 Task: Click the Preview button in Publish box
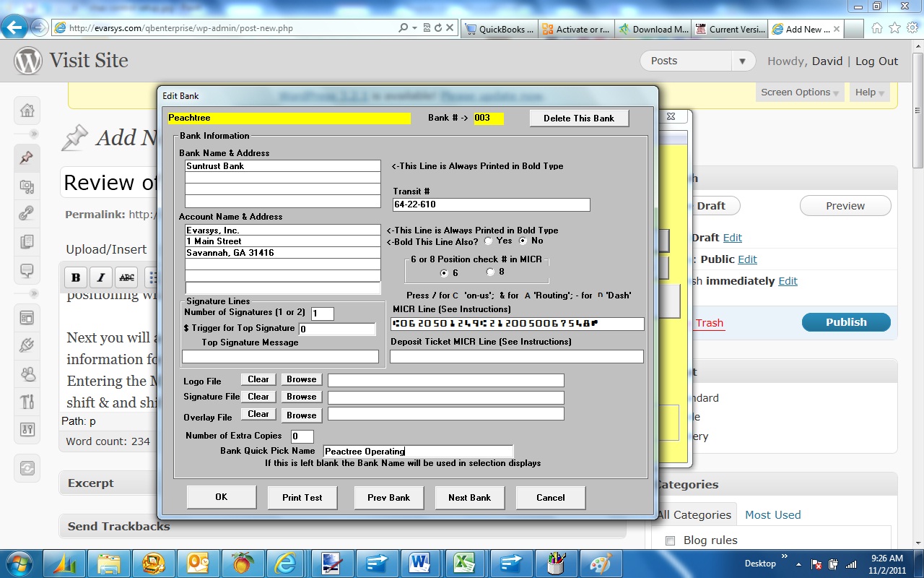click(x=845, y=206)
